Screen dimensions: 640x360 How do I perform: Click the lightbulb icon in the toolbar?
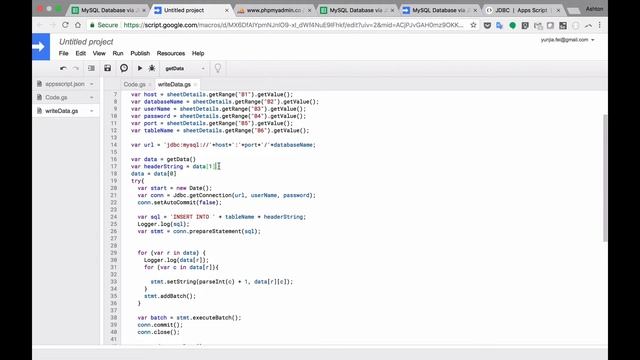[218, 68]
